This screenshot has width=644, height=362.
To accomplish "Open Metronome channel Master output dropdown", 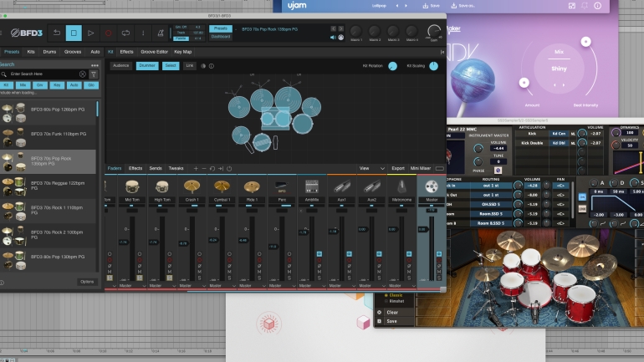I will [x=402, y=286].
